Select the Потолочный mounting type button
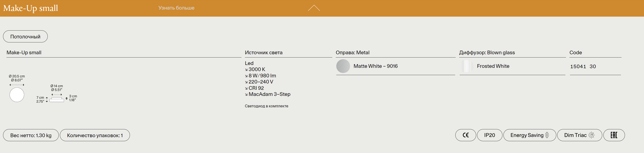 [x=25, y=36]
